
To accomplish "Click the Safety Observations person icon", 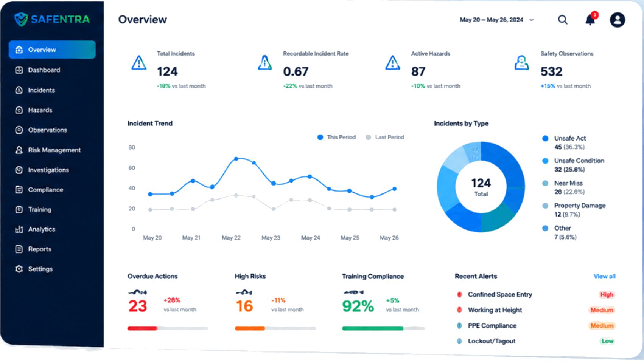I will pyautogui.click(x=522, y=63).
